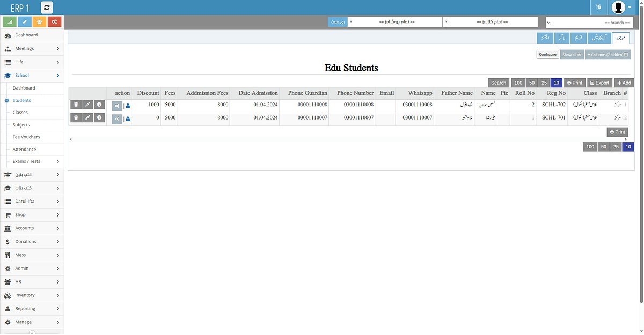
Task: Open the orange users shortcut icon
Action: pos(39,21)
